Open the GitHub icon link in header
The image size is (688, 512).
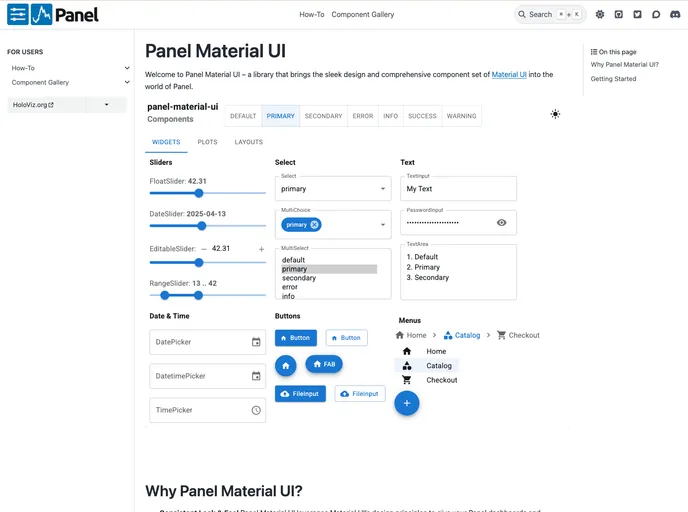point(619,14)
